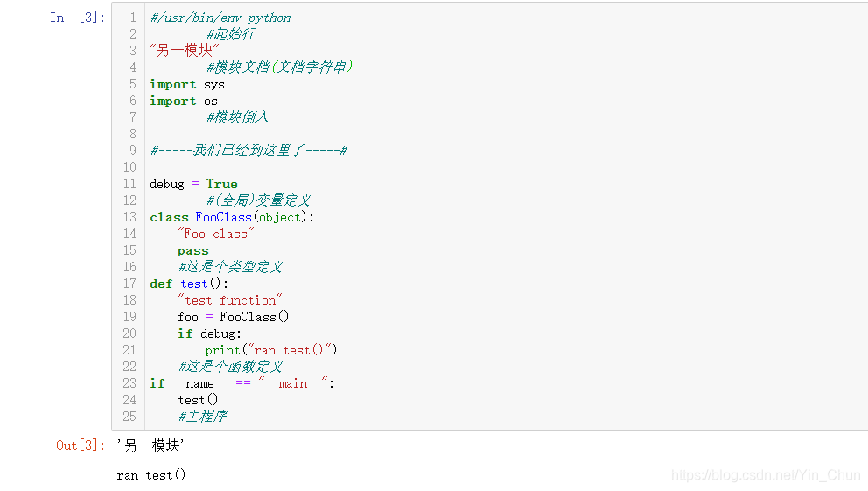This screenshot has height=491, width=868.
Task: Click the 'debug = True' line
Action: click(193, 184)
